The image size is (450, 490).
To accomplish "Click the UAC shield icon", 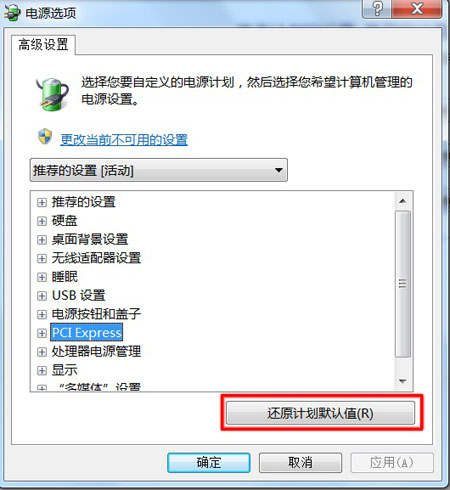I will pyautogui.click(x=45, y=137).
